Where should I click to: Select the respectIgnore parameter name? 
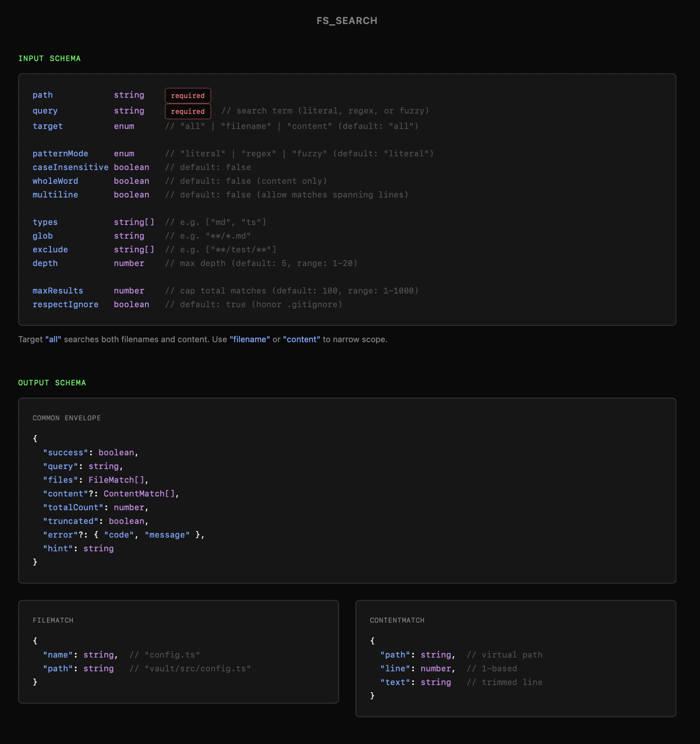coord(65,305)
